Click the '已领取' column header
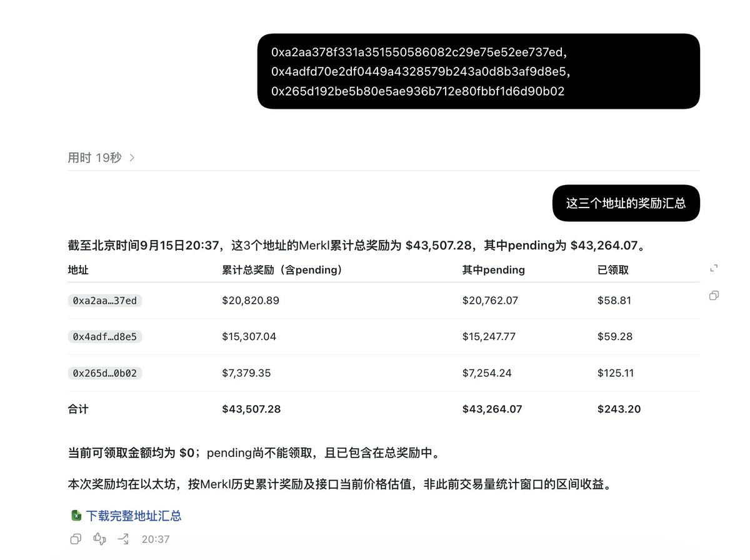 tap(613, 270)
